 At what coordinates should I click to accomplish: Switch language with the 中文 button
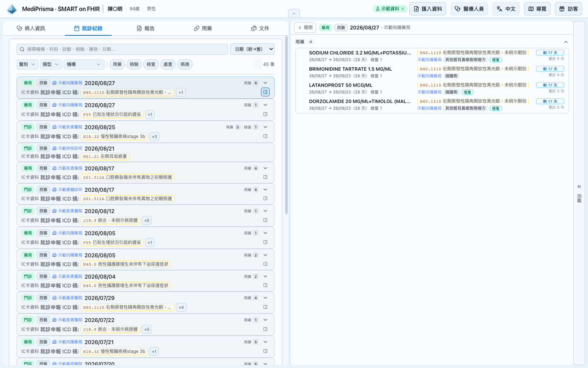pyautogui.click(x=506, y=9)
